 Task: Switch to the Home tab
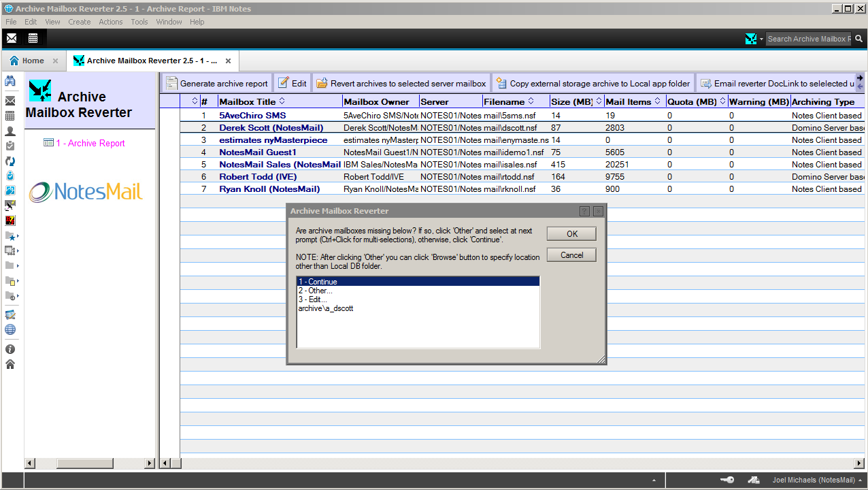coord(33,61)
